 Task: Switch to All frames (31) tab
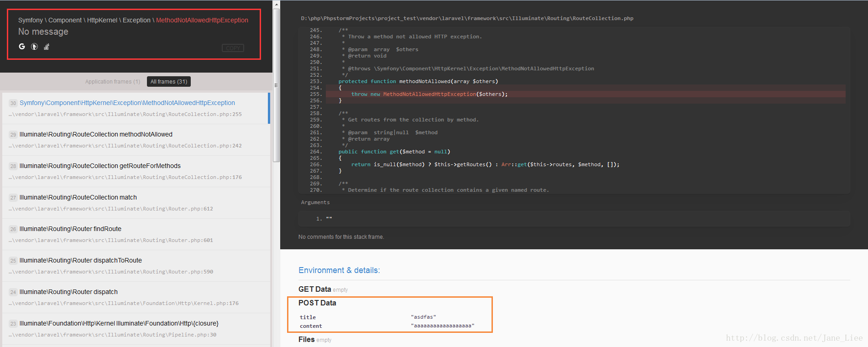click(x=169, y=82)
